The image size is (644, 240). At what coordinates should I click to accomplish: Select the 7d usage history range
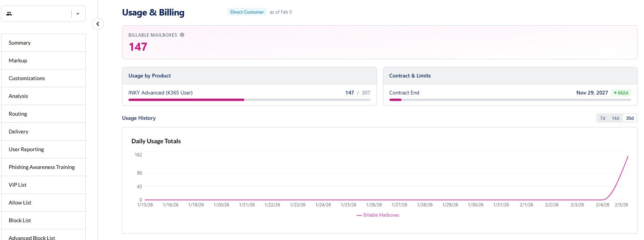pos(602,118)
